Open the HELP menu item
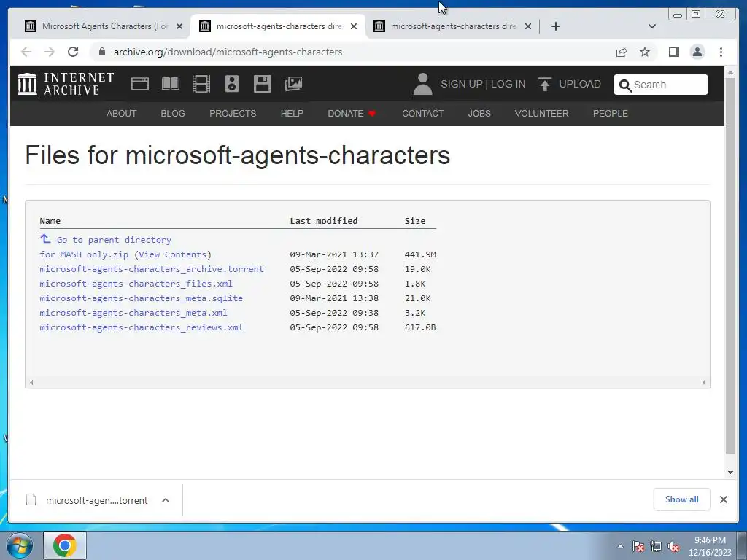This screenshot has height=560, width=747. (x=292, y=113)
